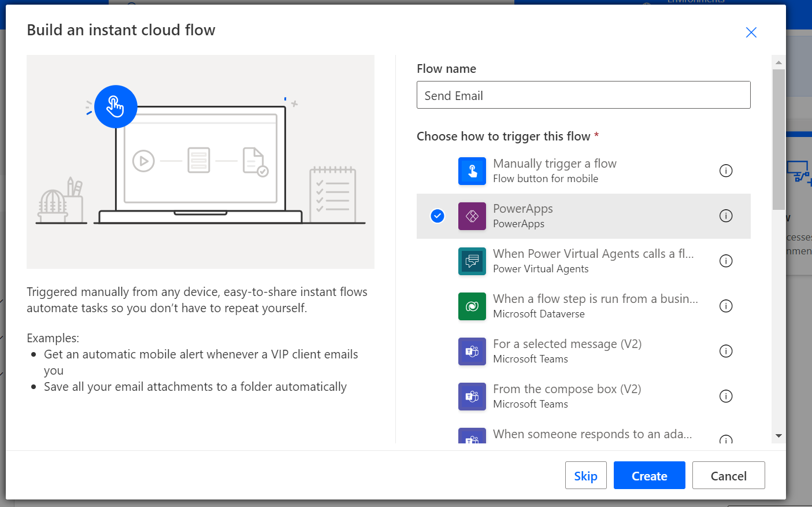Open info for Power Virtual Agents trigger
The width and height of the screenshot is (812, 507).
click(x=726, y=261)
